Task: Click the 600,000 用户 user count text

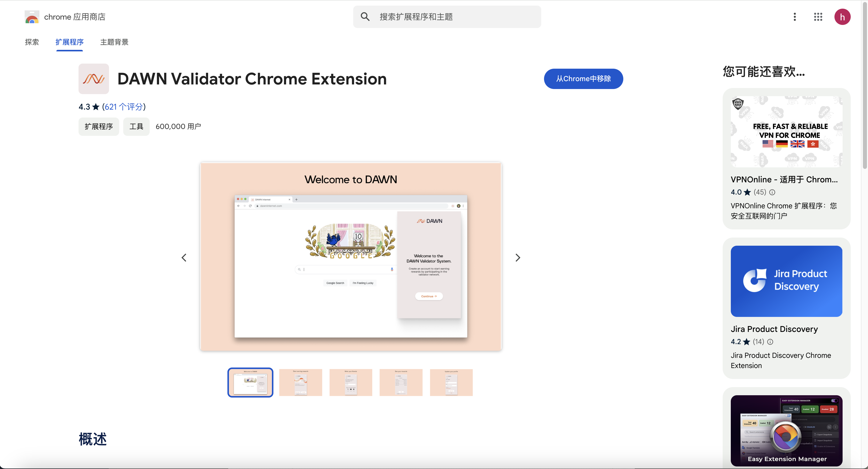Action: click(x=178, y=126)
